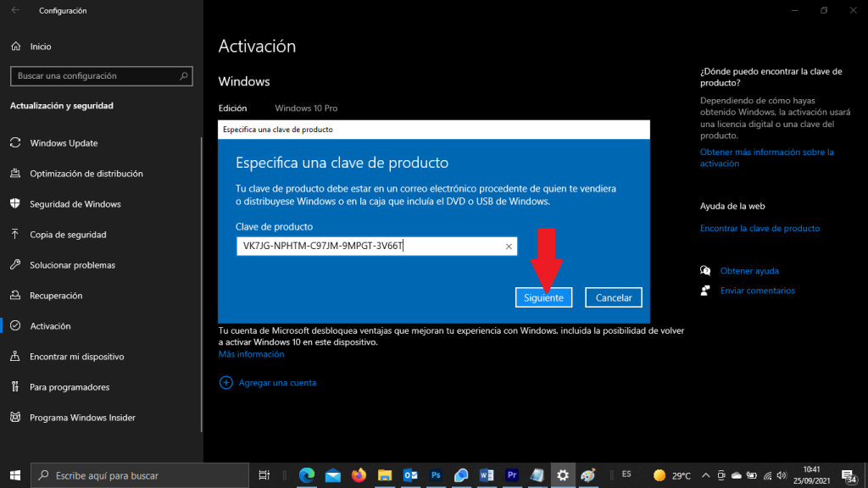This screenshot has height=488, width=868.
Task: Open Mail app from taskbar
Action: pyautogui.click(x=332, y=475)
